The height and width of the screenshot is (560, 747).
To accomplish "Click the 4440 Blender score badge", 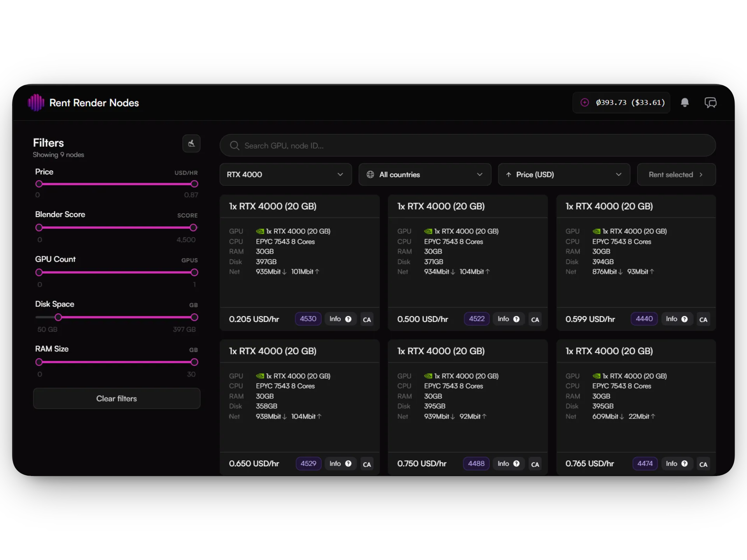I will [x=644, y=319].
